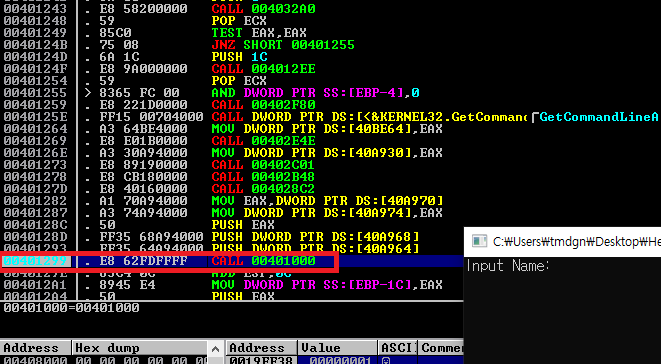Select the TEST EAX,EAX instruction
Viewport: 661px width, 364px height.
259,32
